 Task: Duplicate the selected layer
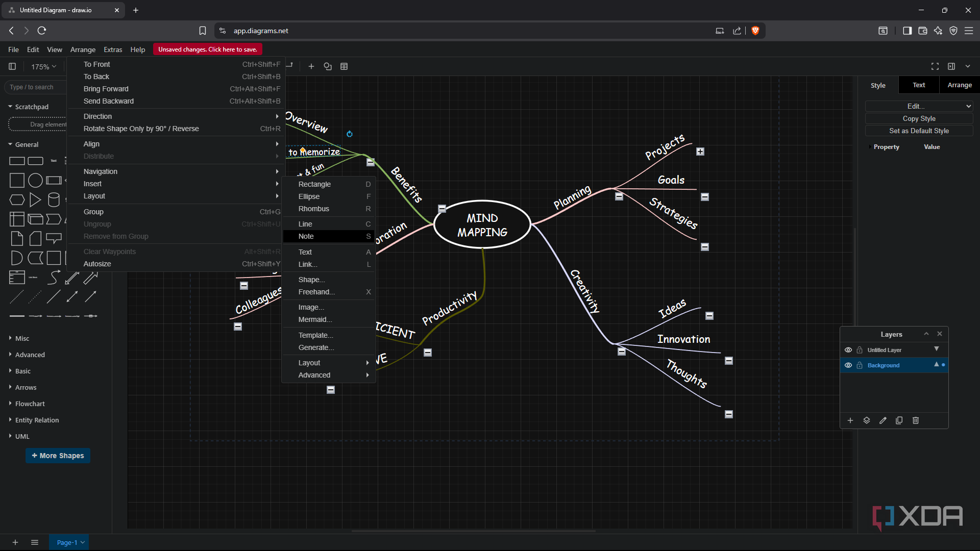pyautogui.click(x=899, y=420)
